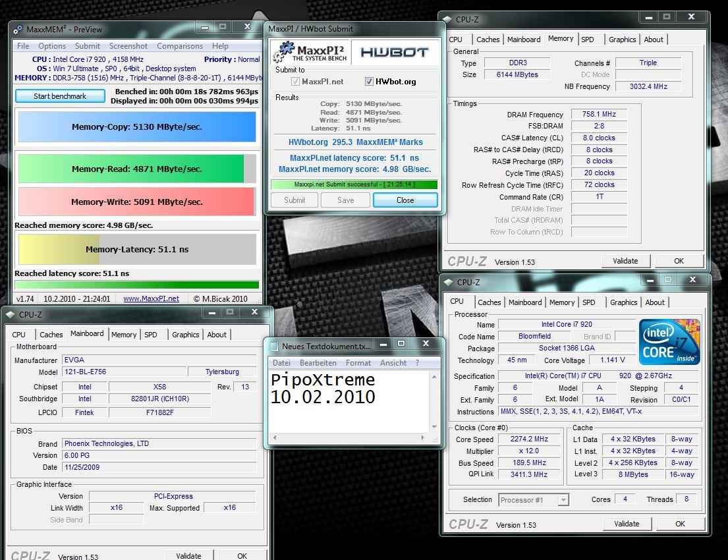Viewport: 728px width, 560px height.
Task: Click the HWBOT logo banner
Action: (x=394, y=53)
